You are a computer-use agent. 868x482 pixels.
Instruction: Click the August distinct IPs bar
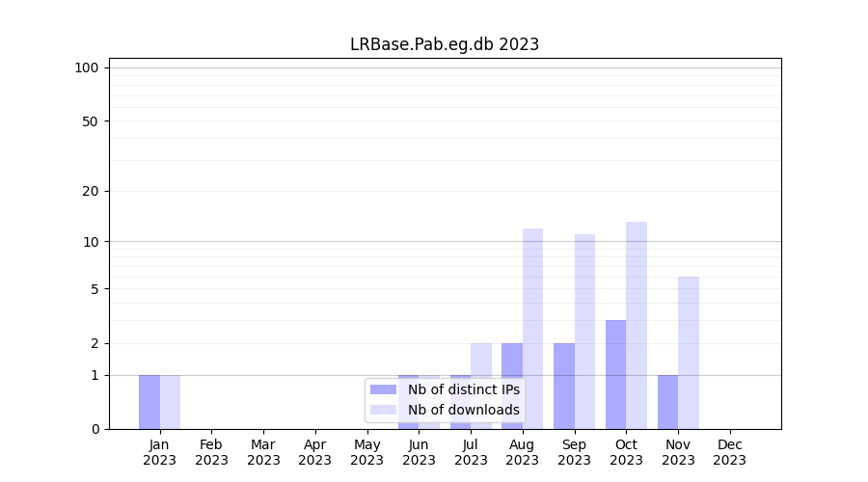coord(512,386)
